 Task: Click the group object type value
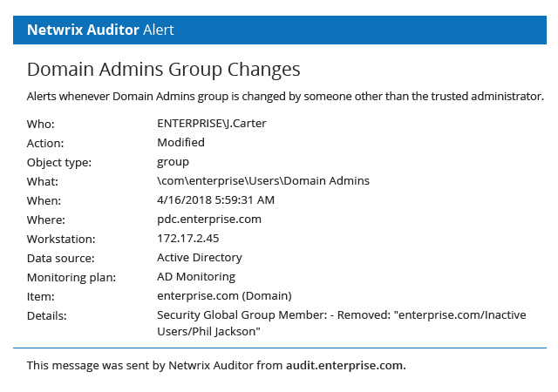coord(173,161)
